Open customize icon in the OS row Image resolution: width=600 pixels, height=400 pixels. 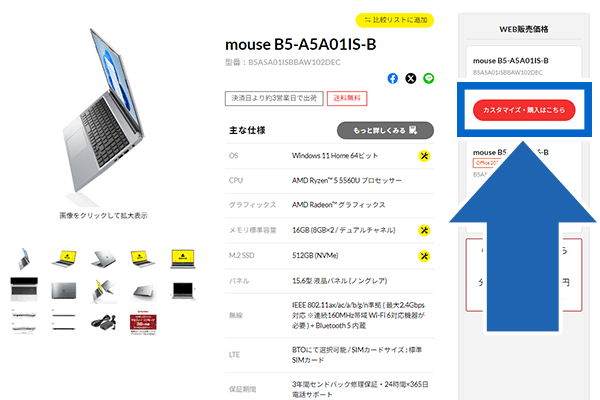click(x=424, y=156)
